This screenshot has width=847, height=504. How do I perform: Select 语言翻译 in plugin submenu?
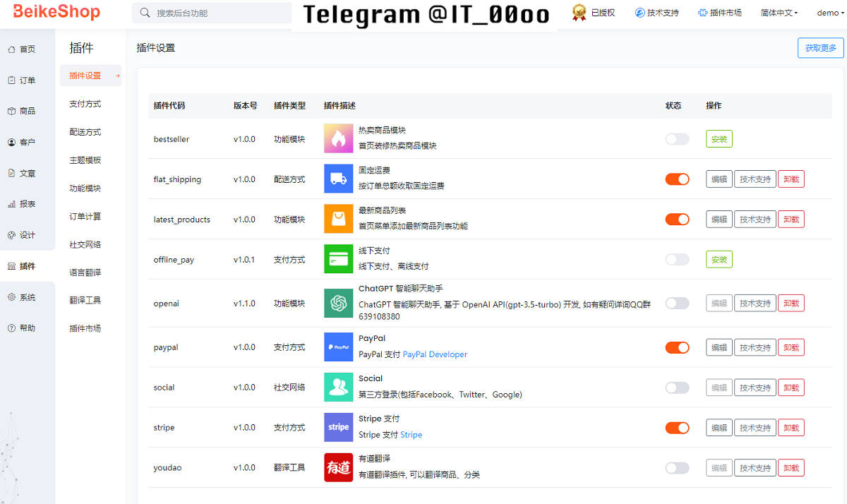(85, 272)
